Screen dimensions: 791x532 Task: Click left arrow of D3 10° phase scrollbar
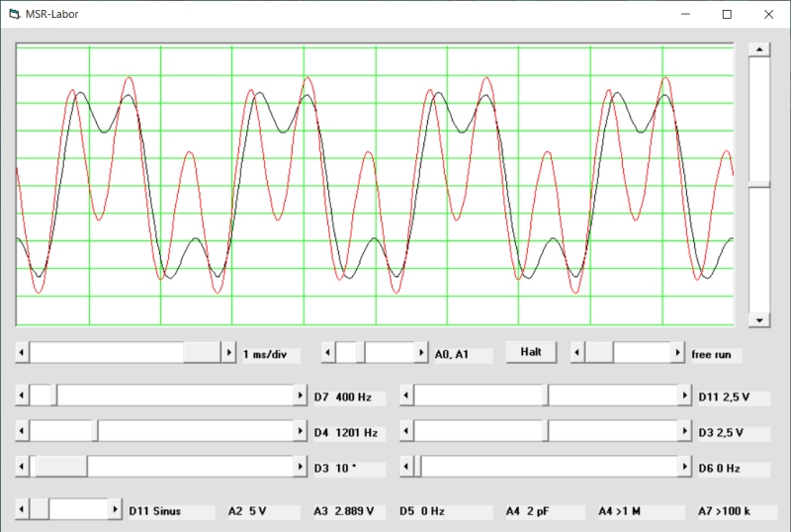pyautogui.click(x=23, y=467)
